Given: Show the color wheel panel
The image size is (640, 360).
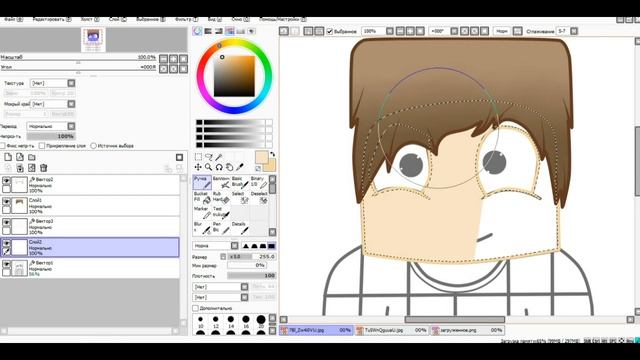Looking at the screenshot, I should pos(198,31).
